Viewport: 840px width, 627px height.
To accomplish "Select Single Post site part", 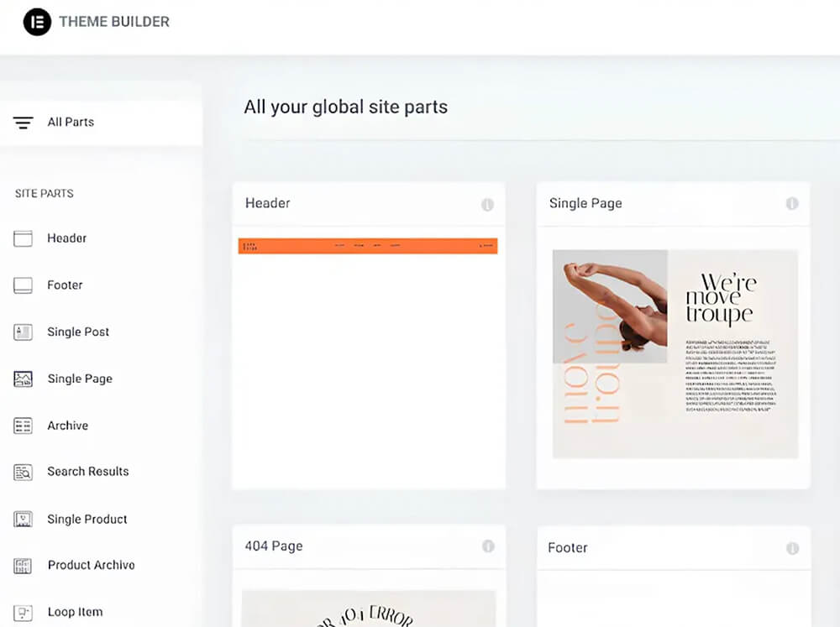I will pyautogui.click(x=78, y=332).
